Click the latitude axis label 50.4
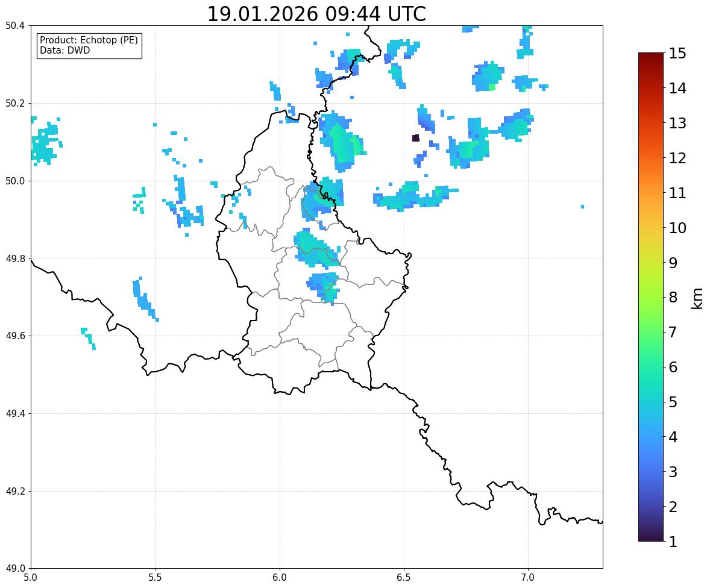Screen dimensions: 710x588 [x=15, y=26]
